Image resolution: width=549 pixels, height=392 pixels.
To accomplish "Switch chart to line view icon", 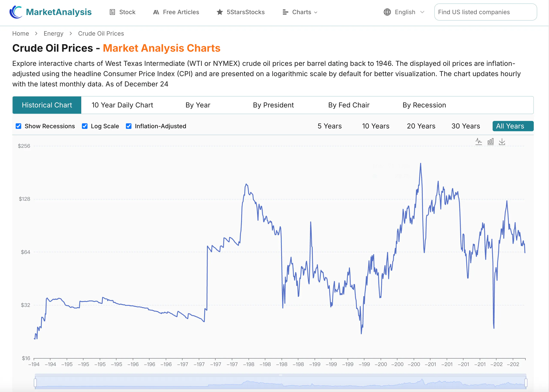I will (478, 142).
